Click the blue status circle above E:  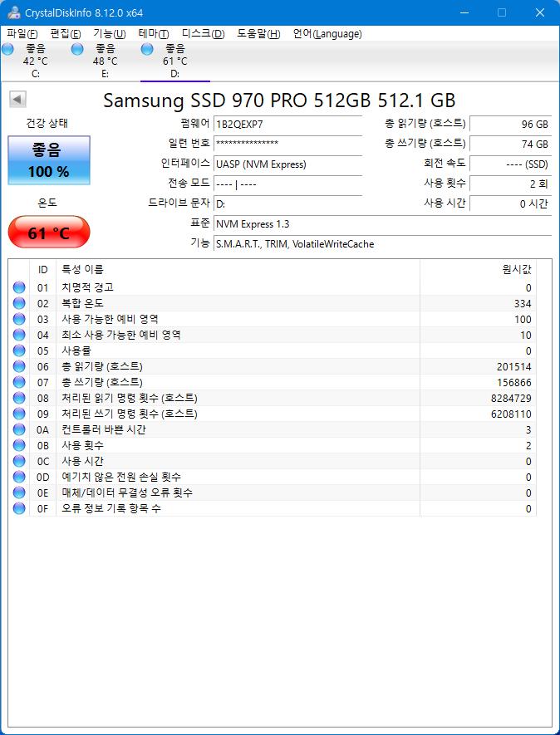point(77,49)
